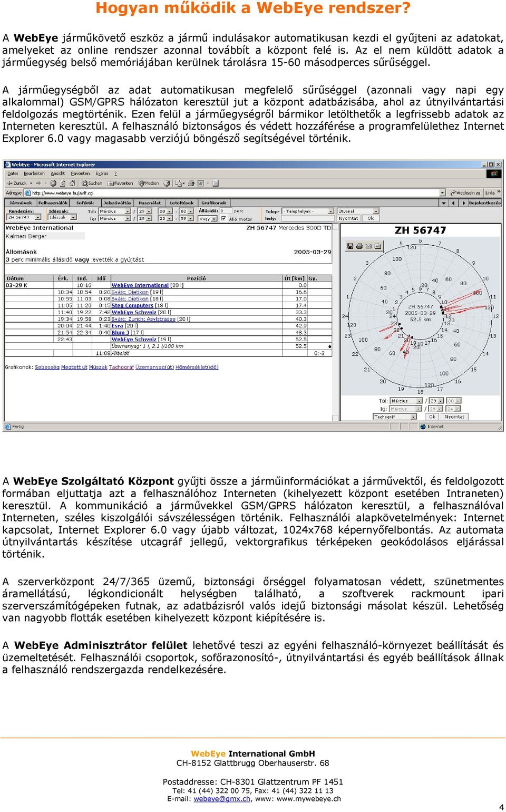This screenshot has width=506, height=812.
Task: Click the envelope icon above tachograph chart
Action: tap(368, 246)
